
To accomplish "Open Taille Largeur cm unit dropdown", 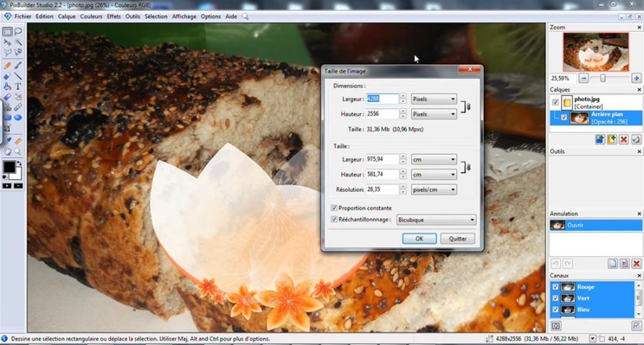I will [x=434, y=160].
